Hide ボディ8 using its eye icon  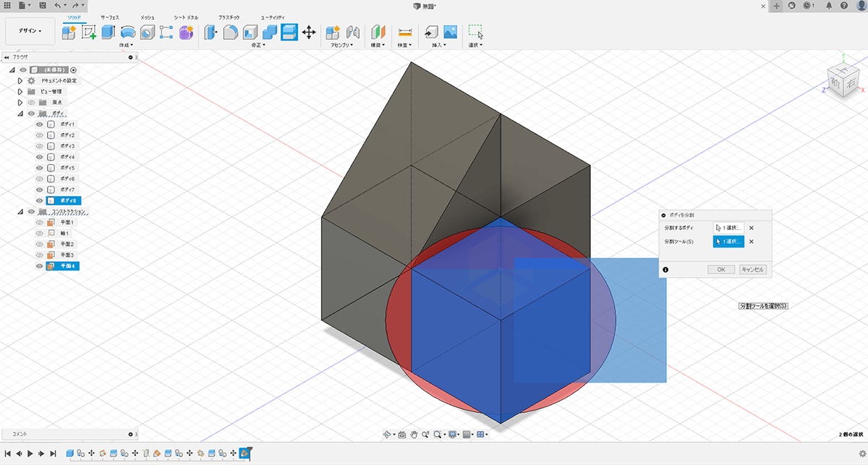pyautogui.click(x=40, y=200)
